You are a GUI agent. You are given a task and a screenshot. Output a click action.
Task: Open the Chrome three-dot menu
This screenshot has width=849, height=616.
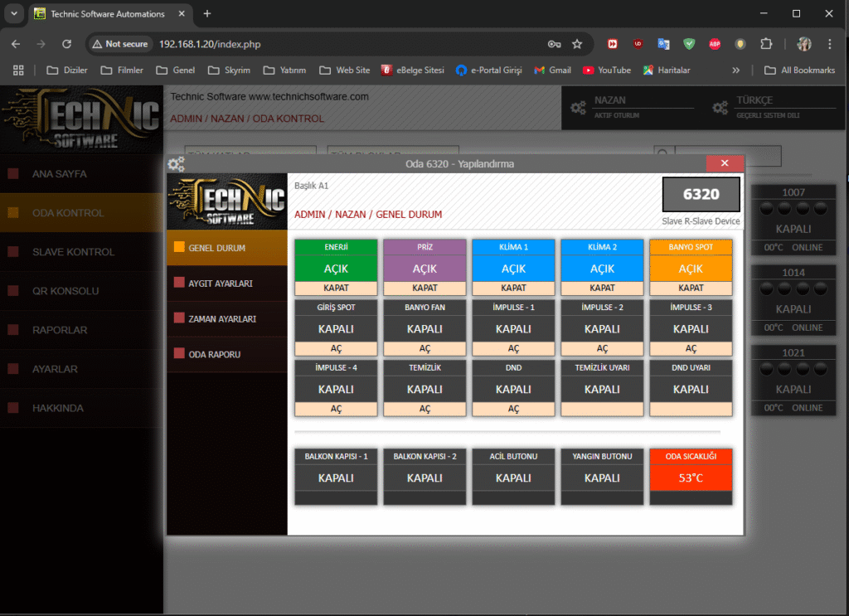[x=829, y=44]
